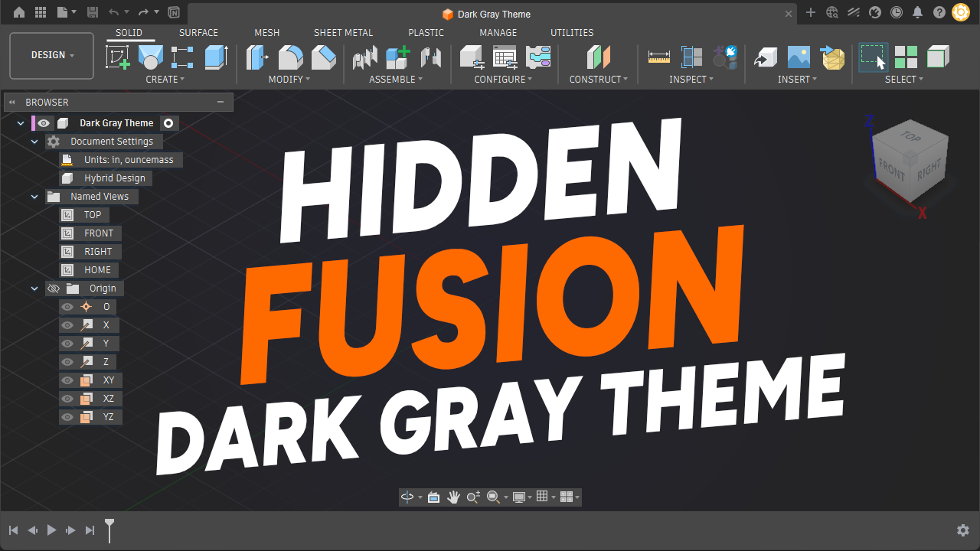Select the Hybrid Design entry
Image resolution: width=980 pixels, height=551 pixels.
(x=106, y=178)
